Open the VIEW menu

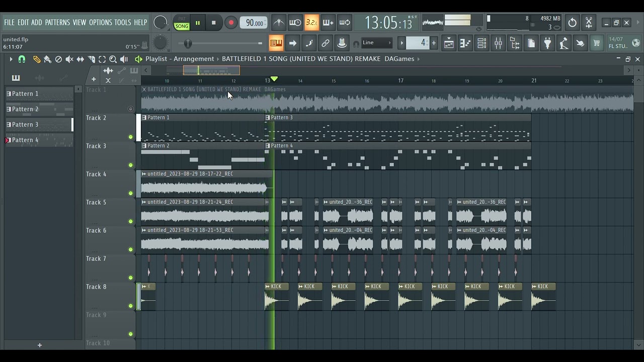[x=79, y=23]
